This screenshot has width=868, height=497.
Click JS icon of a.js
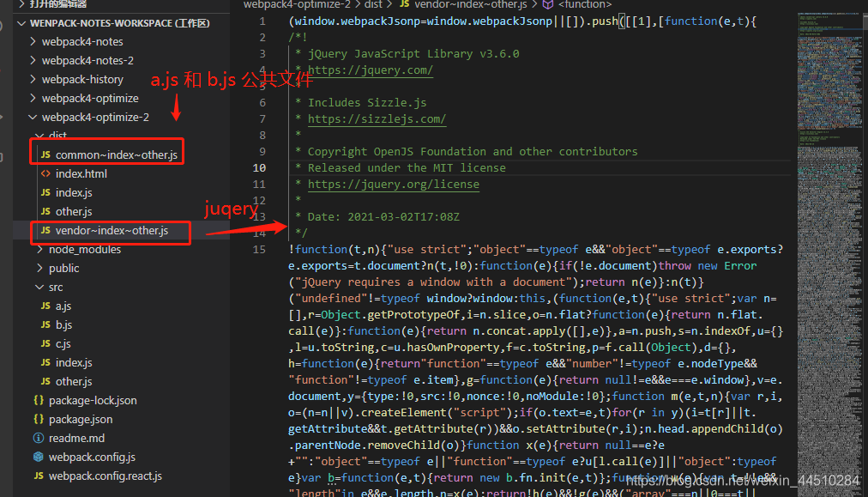(46, 306)
